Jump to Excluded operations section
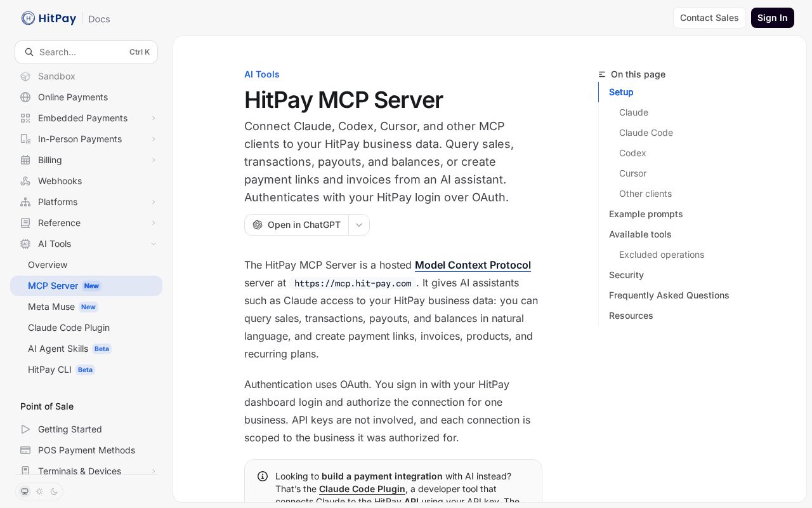 point(662,255)
